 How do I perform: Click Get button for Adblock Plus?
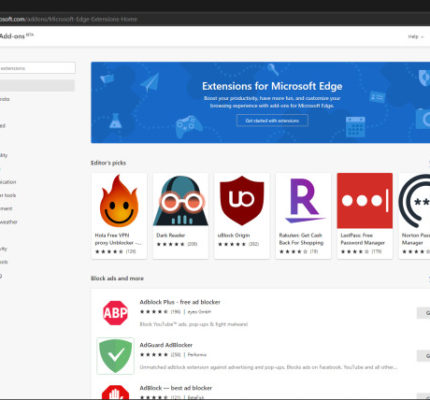pyautogui.click(x=423, y=313)
